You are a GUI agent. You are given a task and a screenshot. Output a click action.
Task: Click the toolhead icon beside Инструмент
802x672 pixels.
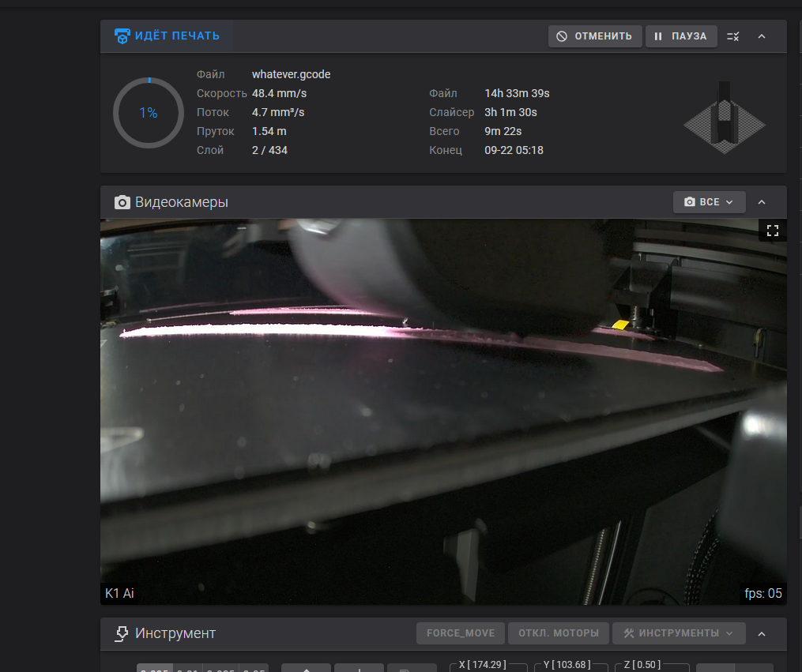click(122, 633)
